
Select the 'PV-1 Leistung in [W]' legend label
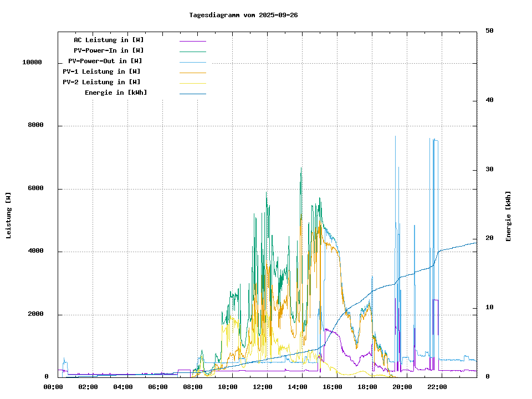(x=101, y=71)
